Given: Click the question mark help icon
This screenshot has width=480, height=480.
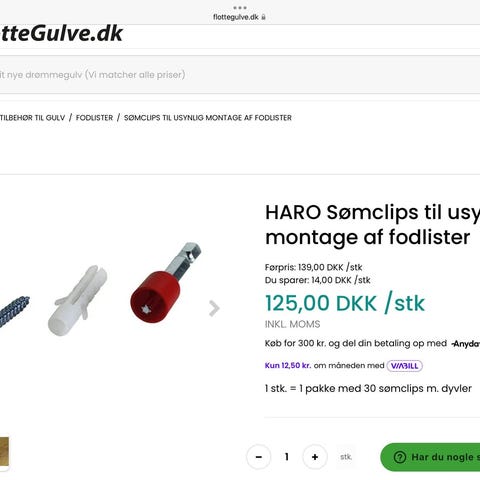Looking at the screenshot, I should pos(400,457).
